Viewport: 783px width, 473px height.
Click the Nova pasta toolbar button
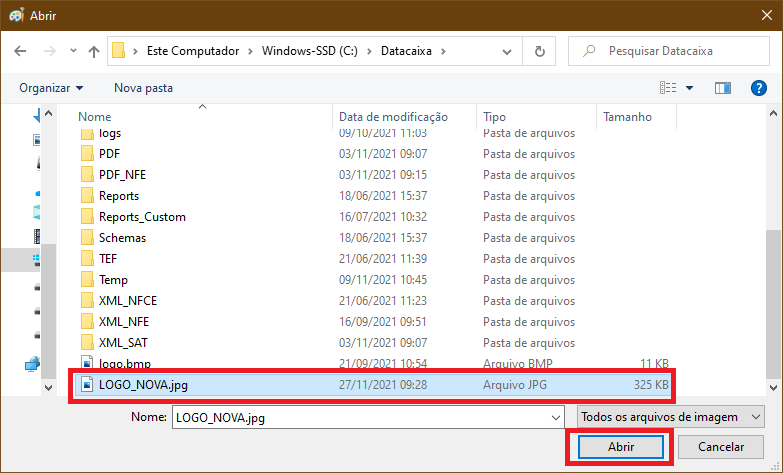143,88
